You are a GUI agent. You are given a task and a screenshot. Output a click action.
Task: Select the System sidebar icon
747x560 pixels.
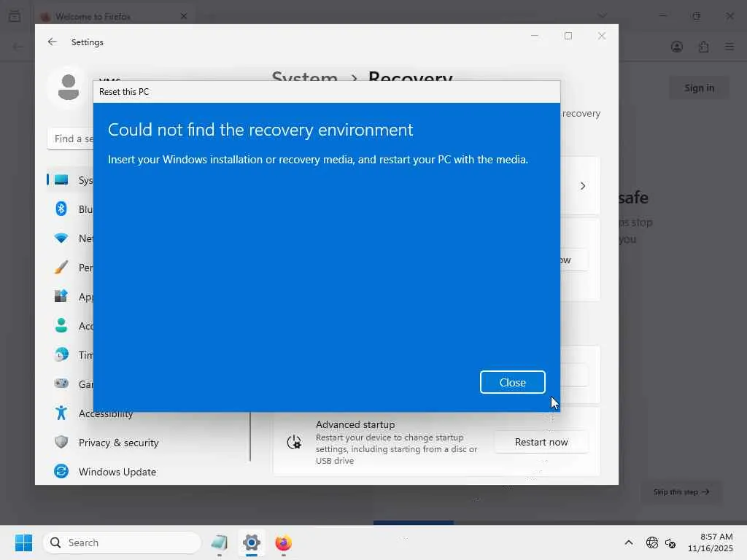click(61, 180)
